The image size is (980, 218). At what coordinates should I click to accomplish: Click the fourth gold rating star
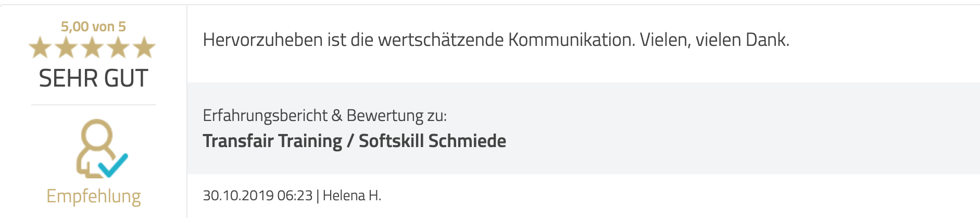pyautogui.click(x=118, y=47)
